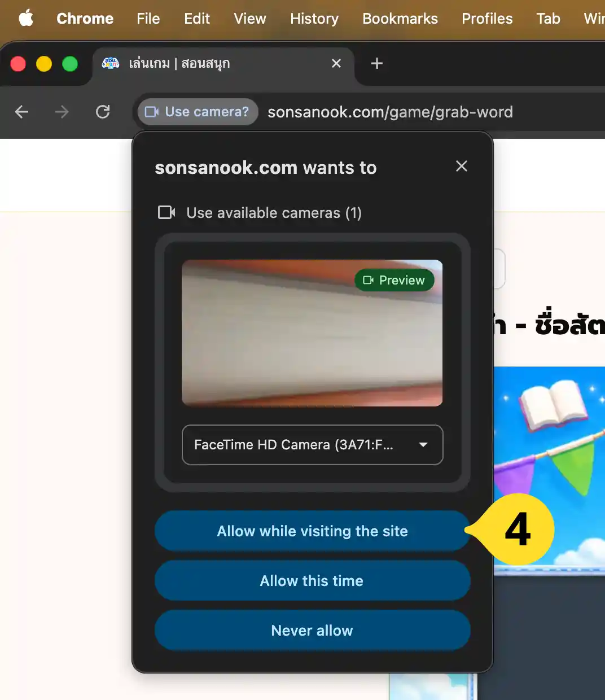Choose Allow while visiting the site
605x700 pixels.
click(x=313, y=531)
